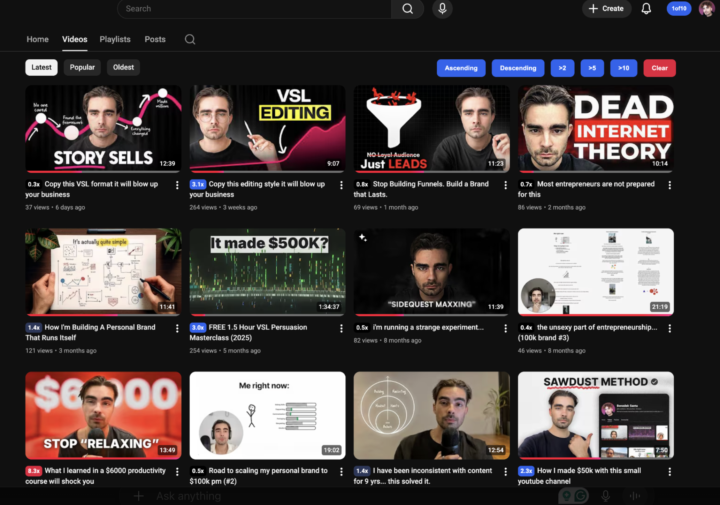Open three-dot menu for 'Stop Building Funnels' video
The image size is (720, 505).
pos(506,185)
